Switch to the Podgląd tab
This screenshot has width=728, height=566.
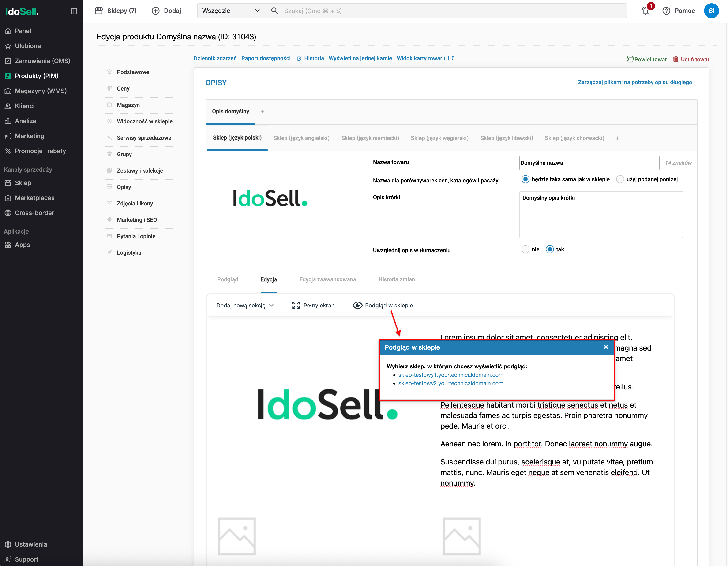point(227,279)
